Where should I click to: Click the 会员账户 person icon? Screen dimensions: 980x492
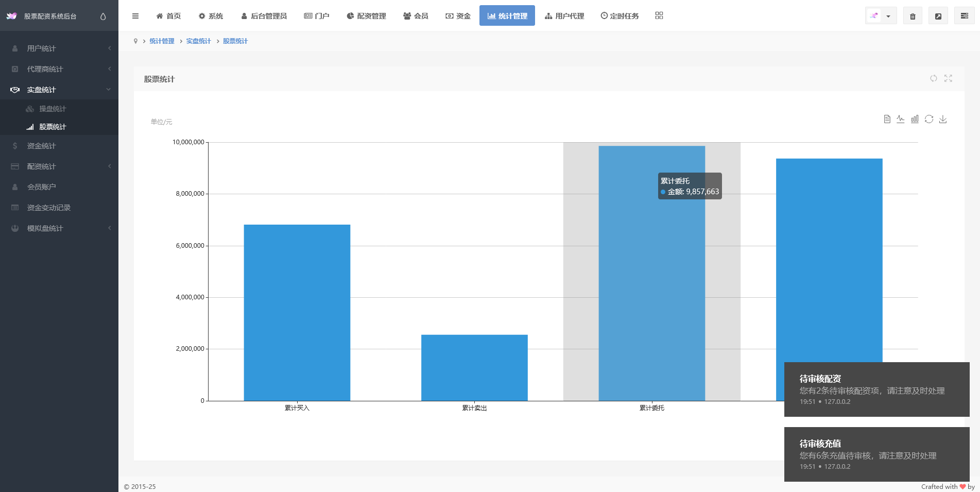tap(15, 187)
